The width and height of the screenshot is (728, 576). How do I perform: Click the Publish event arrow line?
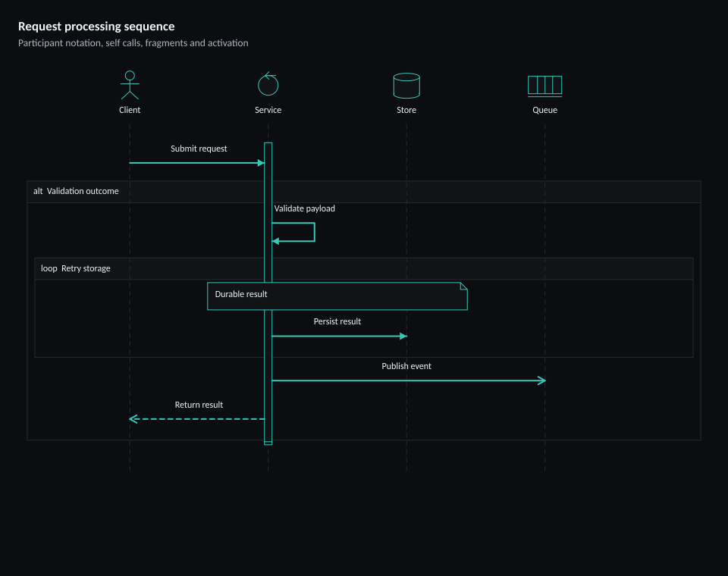pos(409,380)
